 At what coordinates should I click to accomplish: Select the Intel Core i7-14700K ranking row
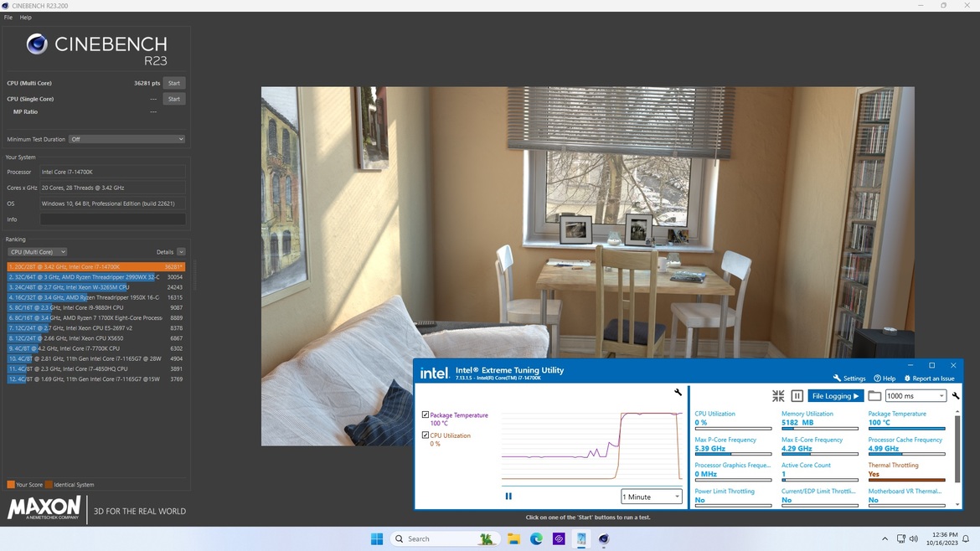pos(95,267)
